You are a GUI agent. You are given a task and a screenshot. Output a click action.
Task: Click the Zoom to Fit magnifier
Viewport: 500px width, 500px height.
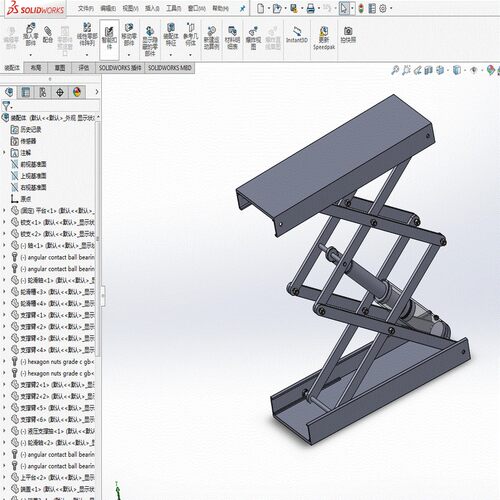point(395,70)
